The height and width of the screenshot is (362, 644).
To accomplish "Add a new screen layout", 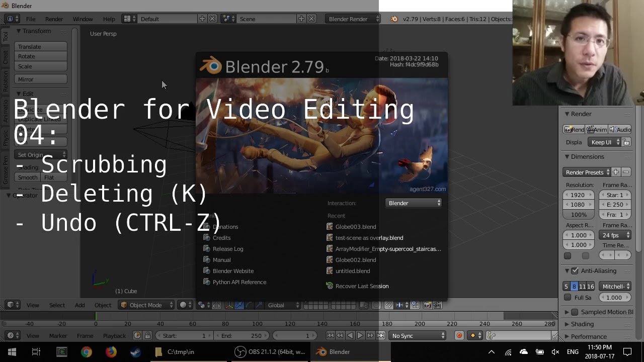I will tap(202, 19).
